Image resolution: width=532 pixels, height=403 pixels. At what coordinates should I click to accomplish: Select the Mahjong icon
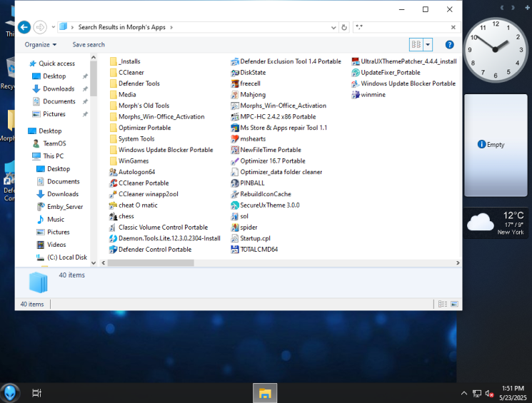click(x=235, y=95)
